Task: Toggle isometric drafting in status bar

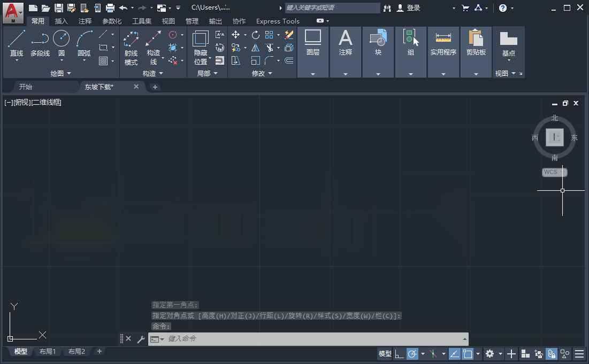Action: tap(433, 354)
